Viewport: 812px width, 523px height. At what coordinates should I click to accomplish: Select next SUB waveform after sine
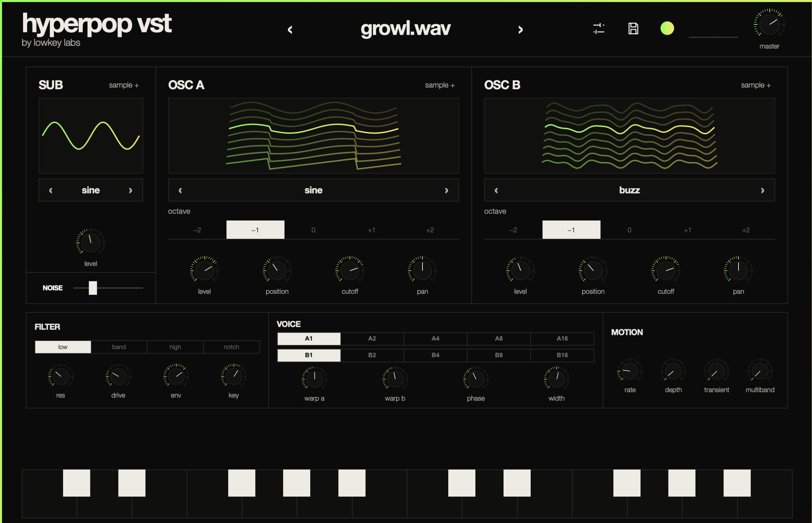click(131, 190)
